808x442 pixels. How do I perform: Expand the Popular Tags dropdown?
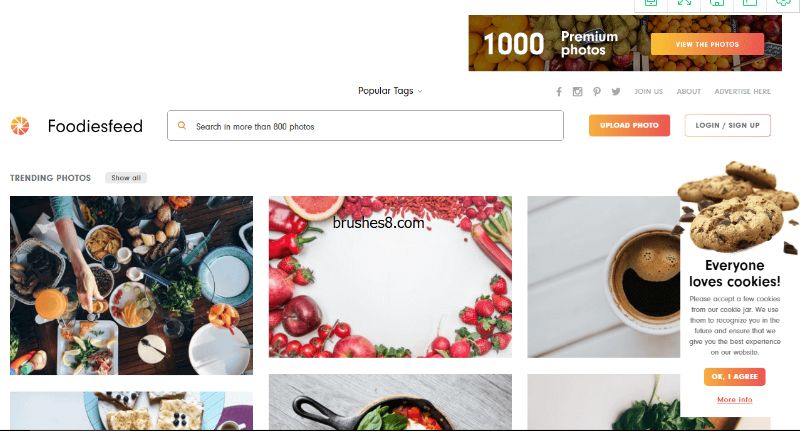(390, 91)
